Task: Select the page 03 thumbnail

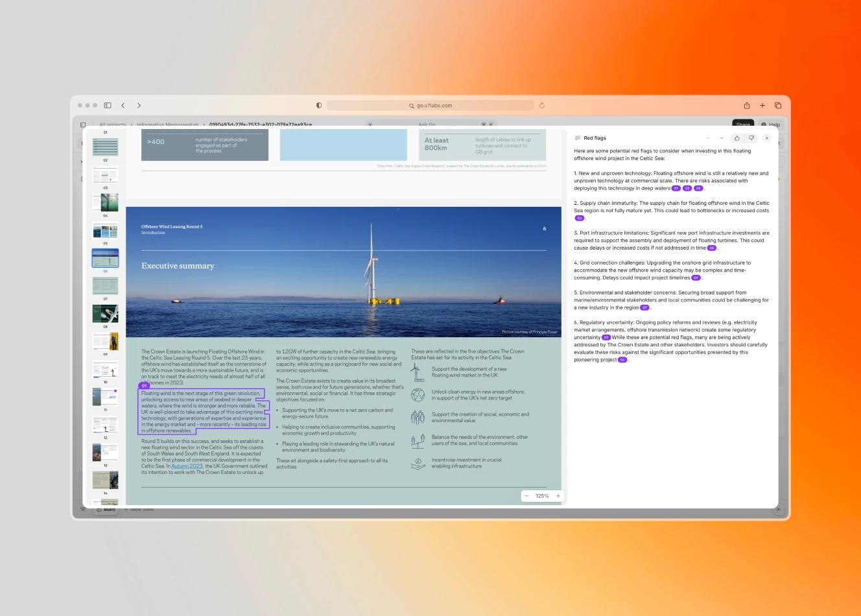Action: (x=105, y=175)
